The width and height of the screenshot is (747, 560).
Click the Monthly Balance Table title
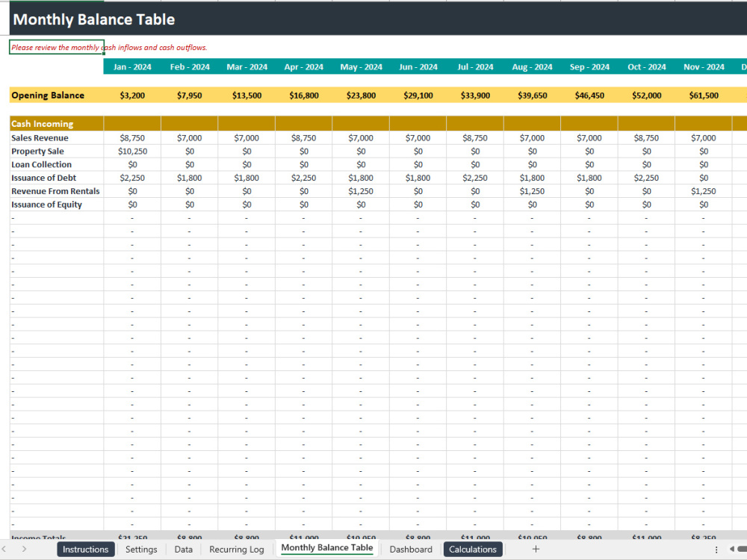pyautogui.click(x=94, y=19)
